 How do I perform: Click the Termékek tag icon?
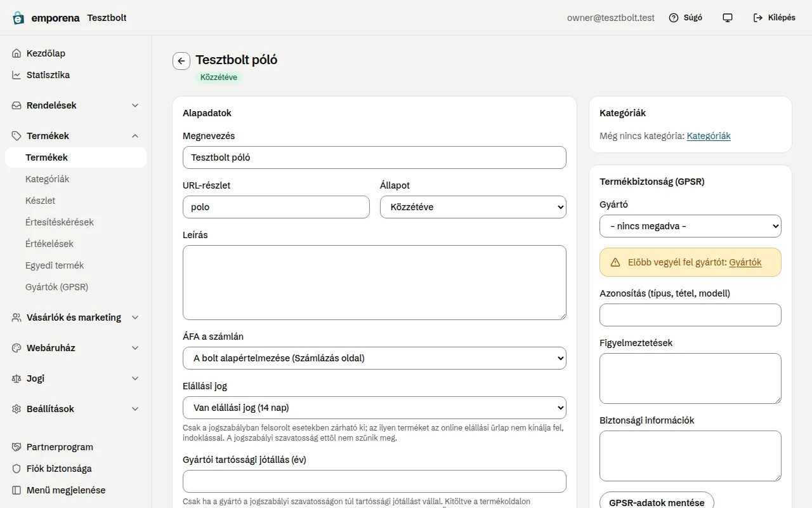(x=16, y=136)
